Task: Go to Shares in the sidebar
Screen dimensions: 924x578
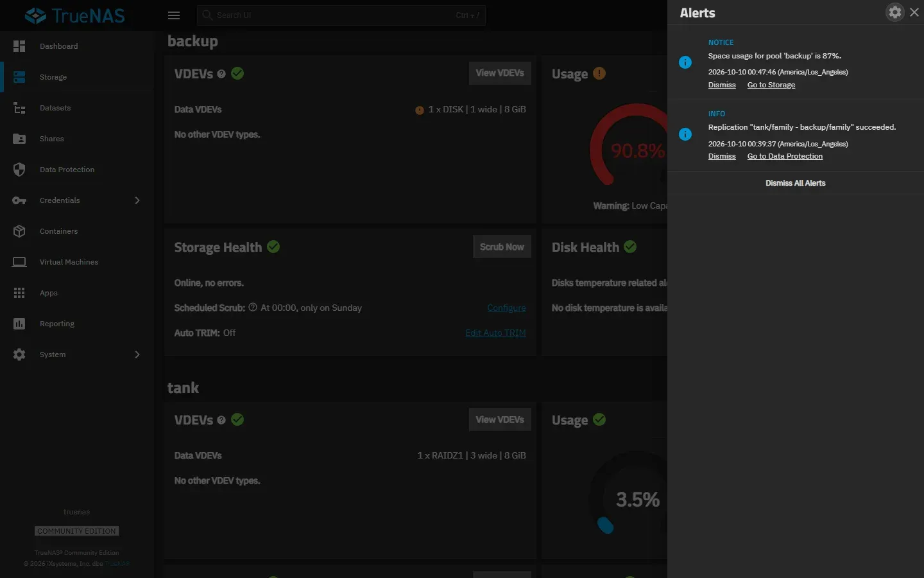Action: point(77,139)
